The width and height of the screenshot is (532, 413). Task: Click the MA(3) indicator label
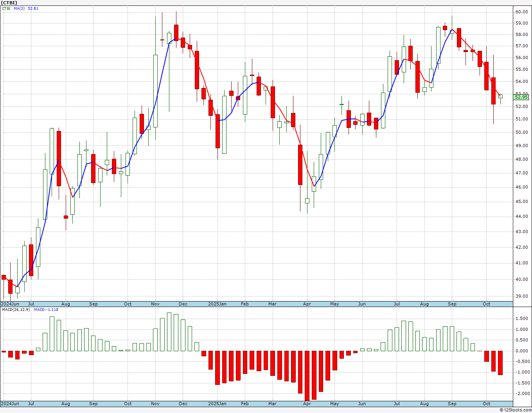(x=20, y=8)
